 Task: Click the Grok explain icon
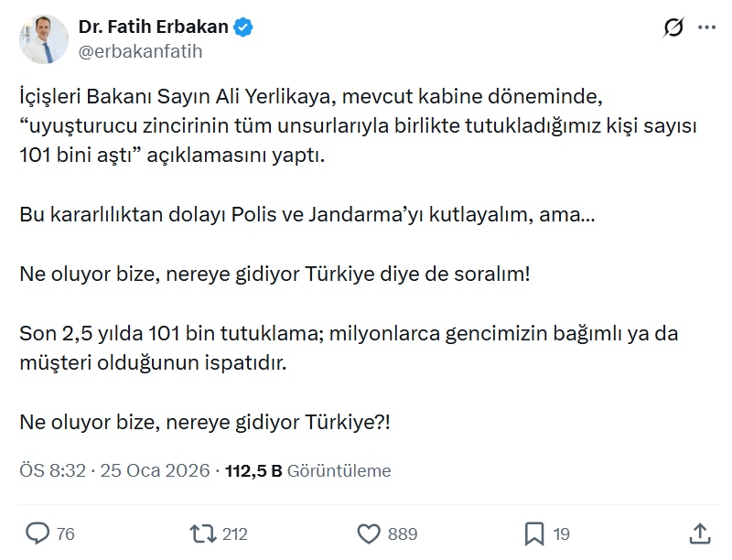[x=673, y=28]
